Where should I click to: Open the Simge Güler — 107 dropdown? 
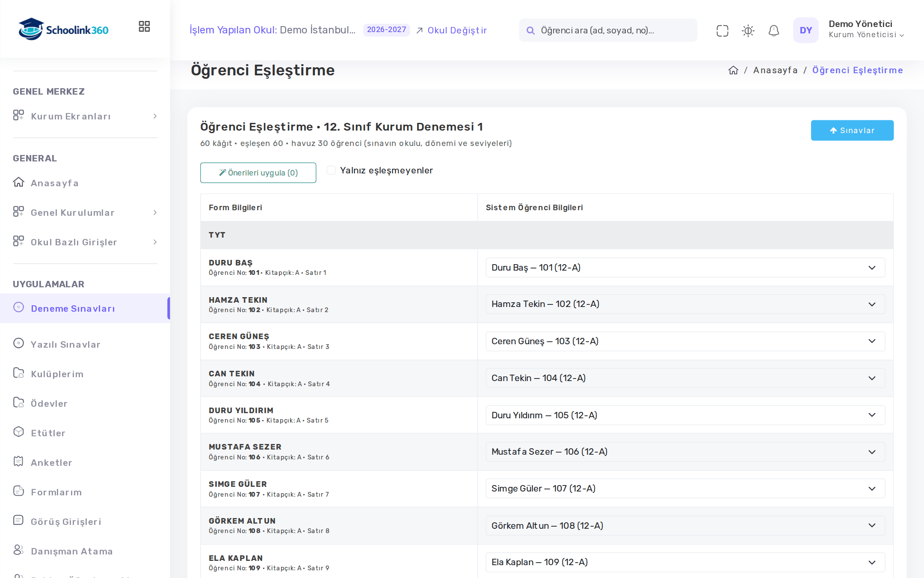pos(685,489)
